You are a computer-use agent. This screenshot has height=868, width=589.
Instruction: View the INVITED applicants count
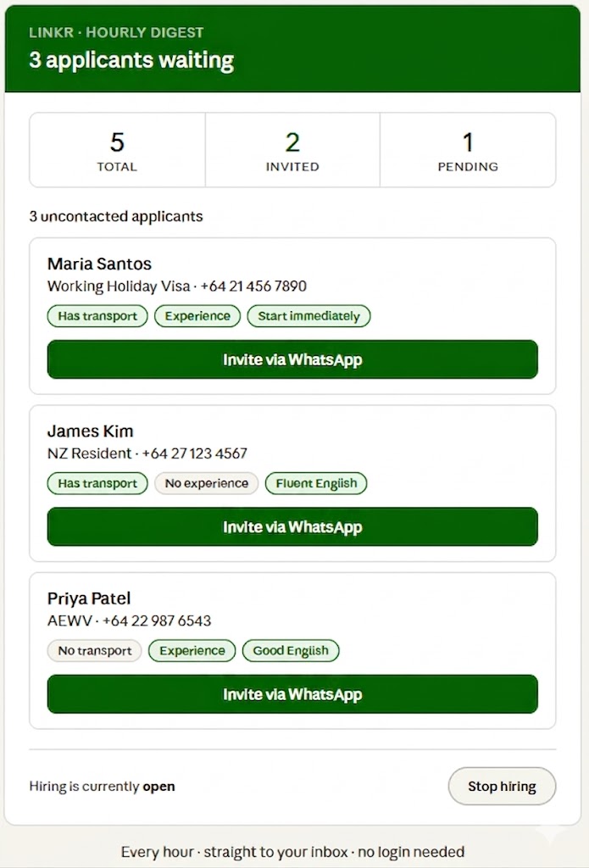[x=292, y=150]
